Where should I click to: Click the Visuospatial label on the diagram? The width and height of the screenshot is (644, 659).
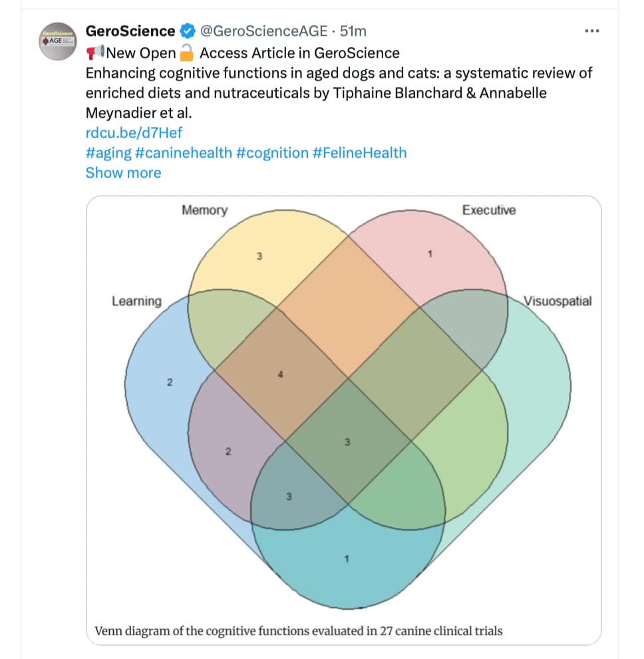558,301
